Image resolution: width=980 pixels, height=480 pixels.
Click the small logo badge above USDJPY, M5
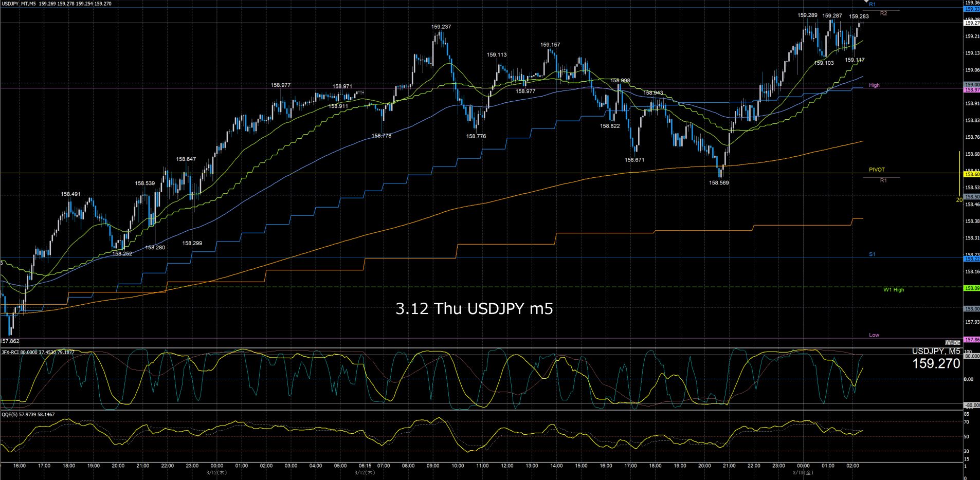click(952, 343)
